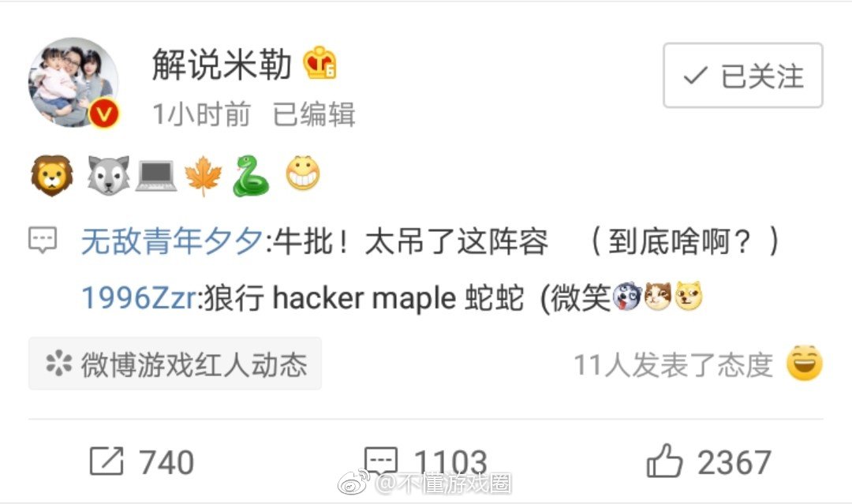Viewport: 852px width, 504px height.
Task: Tap the laughing reaction emoji
Action: [x=805, y=363]
